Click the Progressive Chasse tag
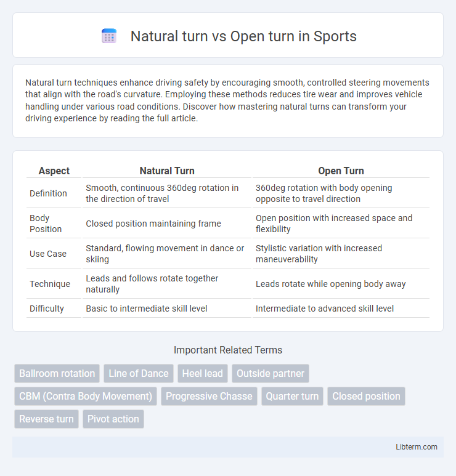This screenshot has width=456, height=476. point(209,396)
